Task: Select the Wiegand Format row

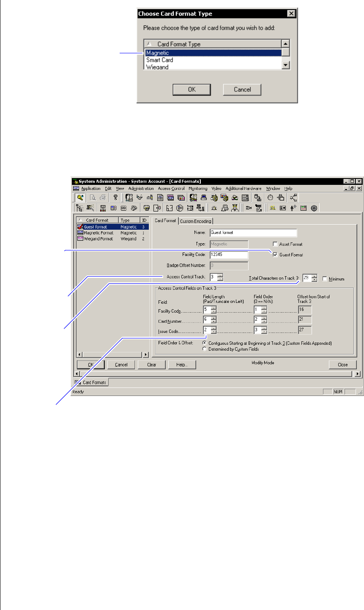Action: pos(112,239)
